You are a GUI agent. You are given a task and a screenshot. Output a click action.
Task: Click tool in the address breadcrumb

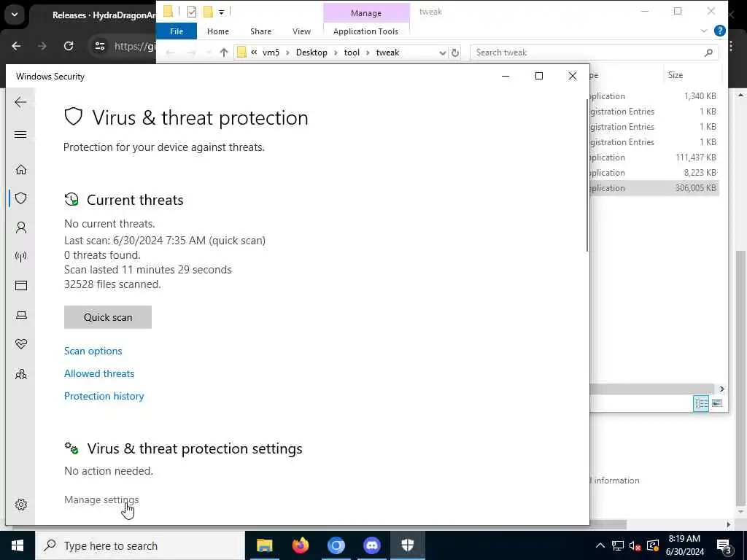pyautogui.click(x=352, y=52)
